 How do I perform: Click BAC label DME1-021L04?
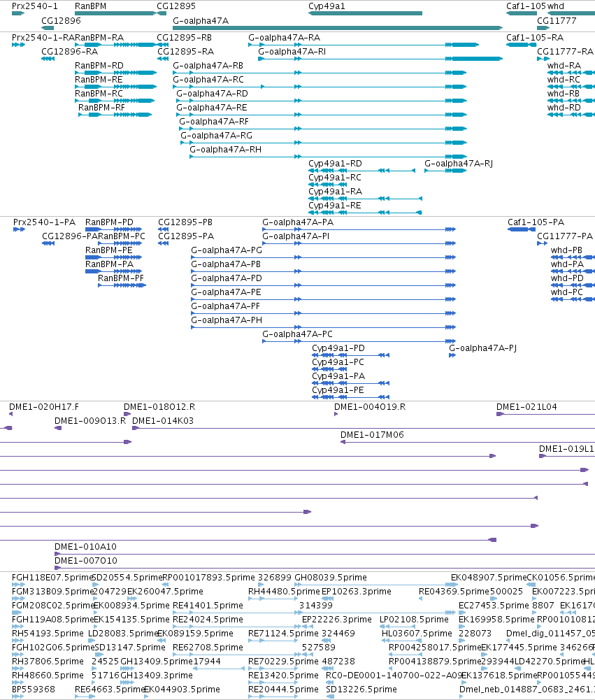[x=526, y=407]
